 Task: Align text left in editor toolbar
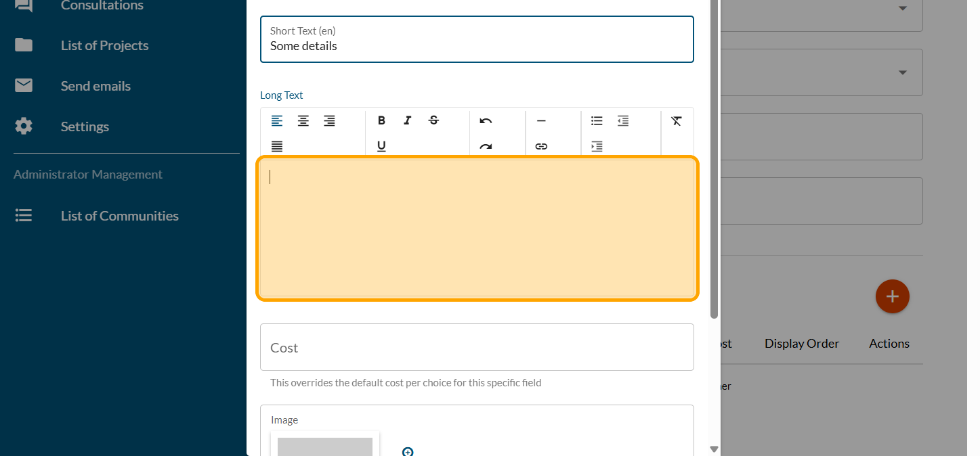(277, 121)
